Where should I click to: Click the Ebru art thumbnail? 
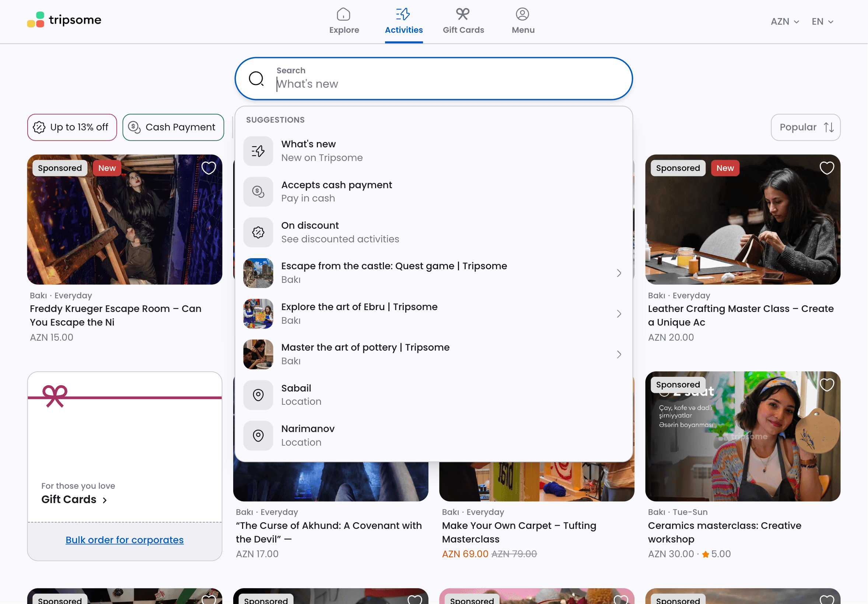[x=258, y=314]
